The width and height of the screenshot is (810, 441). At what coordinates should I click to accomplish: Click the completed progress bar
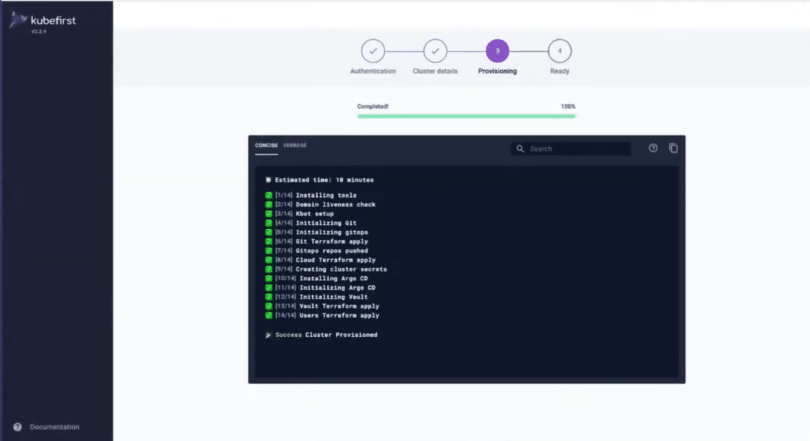pyautogui.click(x=466, y=116)
